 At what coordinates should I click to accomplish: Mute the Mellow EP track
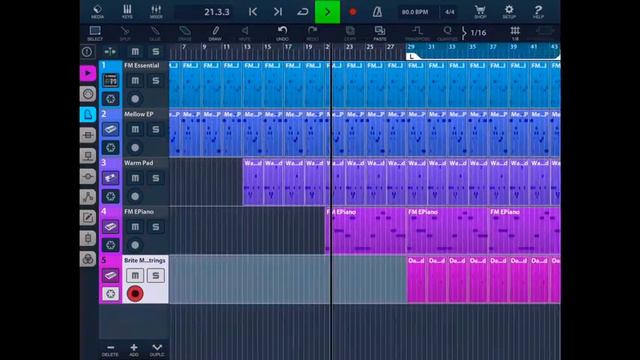point(135,130)
